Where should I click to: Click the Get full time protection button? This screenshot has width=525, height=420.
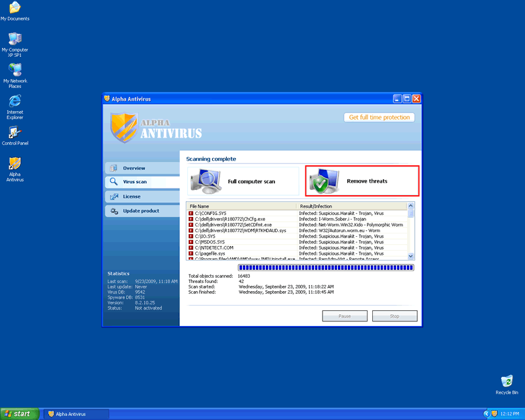tap(380, 117)
